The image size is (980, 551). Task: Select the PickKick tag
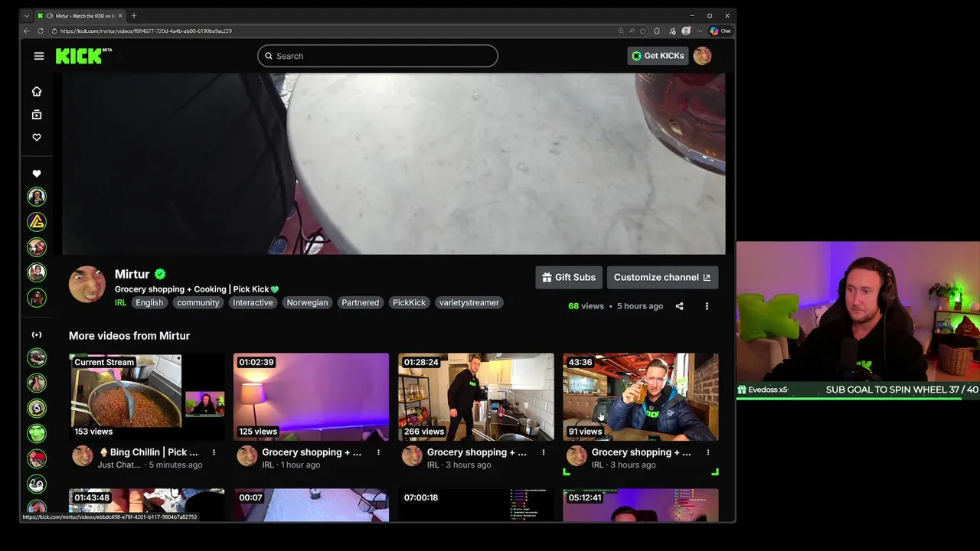pos(409,302)
